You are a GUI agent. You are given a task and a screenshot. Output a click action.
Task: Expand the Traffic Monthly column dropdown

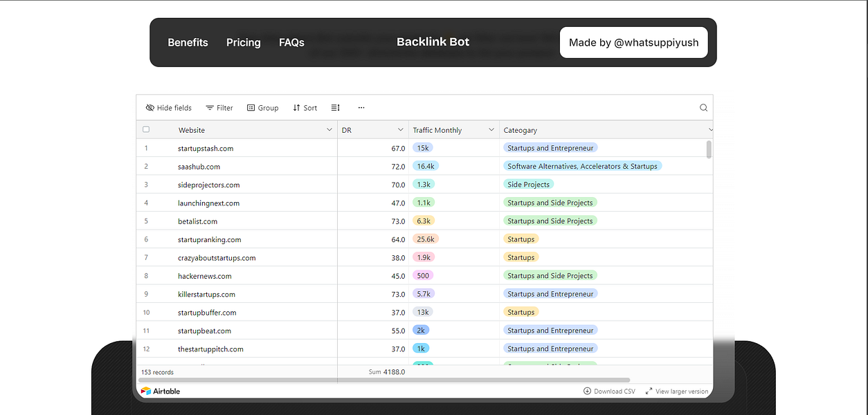[491, 130]
